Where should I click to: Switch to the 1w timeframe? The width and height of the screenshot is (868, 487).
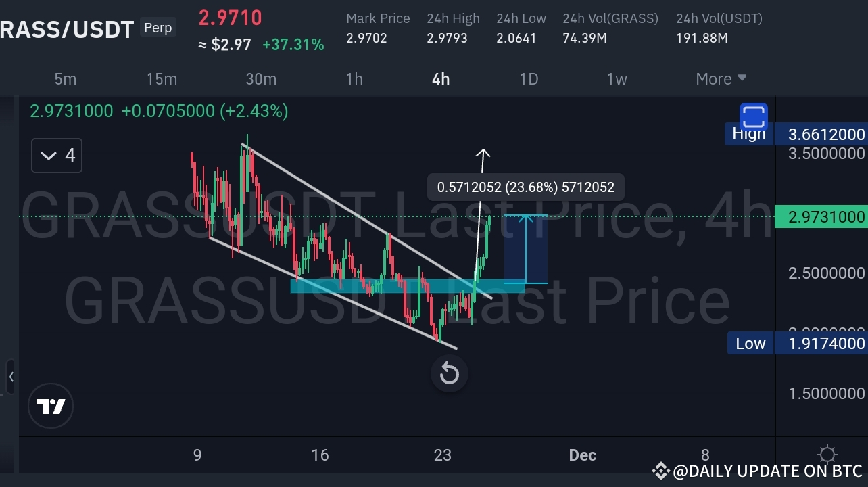coord(617,79)
